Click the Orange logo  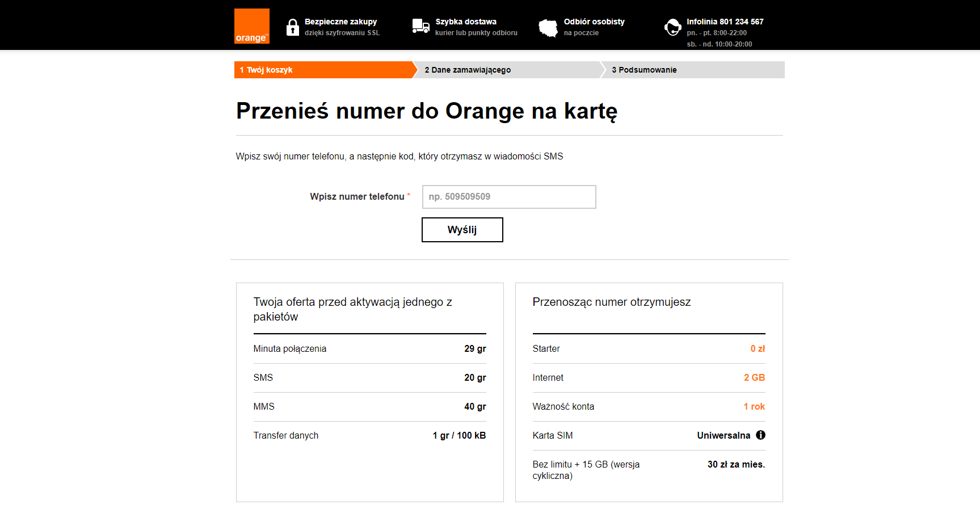coord(251,26)
